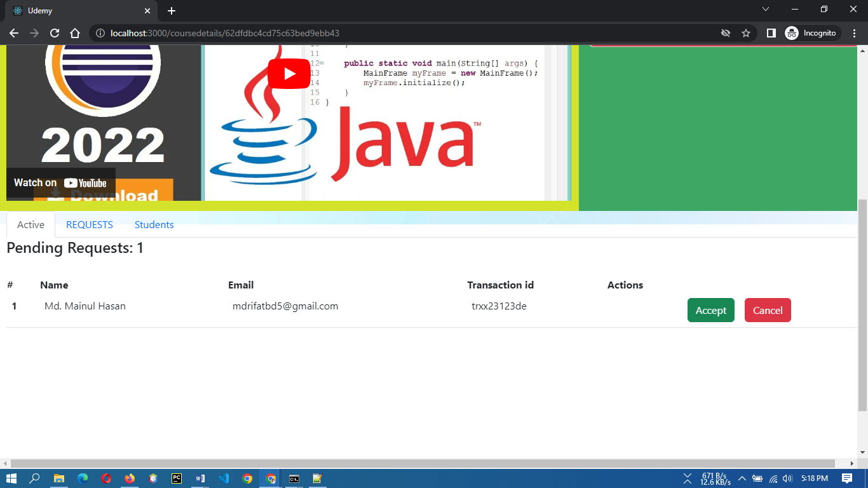Toggle the tracking protection eye icon
Screen dimensions: 868x488
[x=726, y=33]
